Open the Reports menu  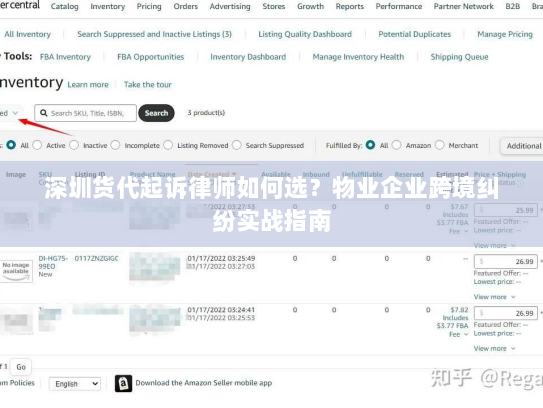[350, 7]
